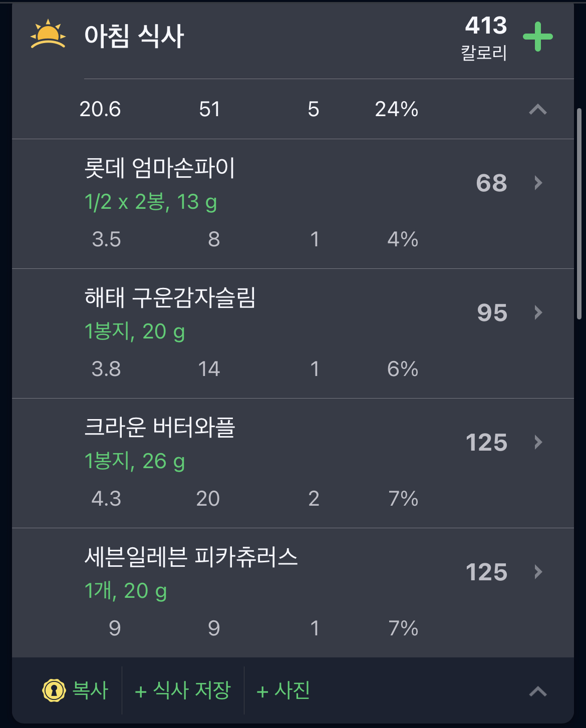Select the 세븐일레븐 피카츄러스 food entry
The height and width of the screenshot is (728, 586).
(191, 558)
